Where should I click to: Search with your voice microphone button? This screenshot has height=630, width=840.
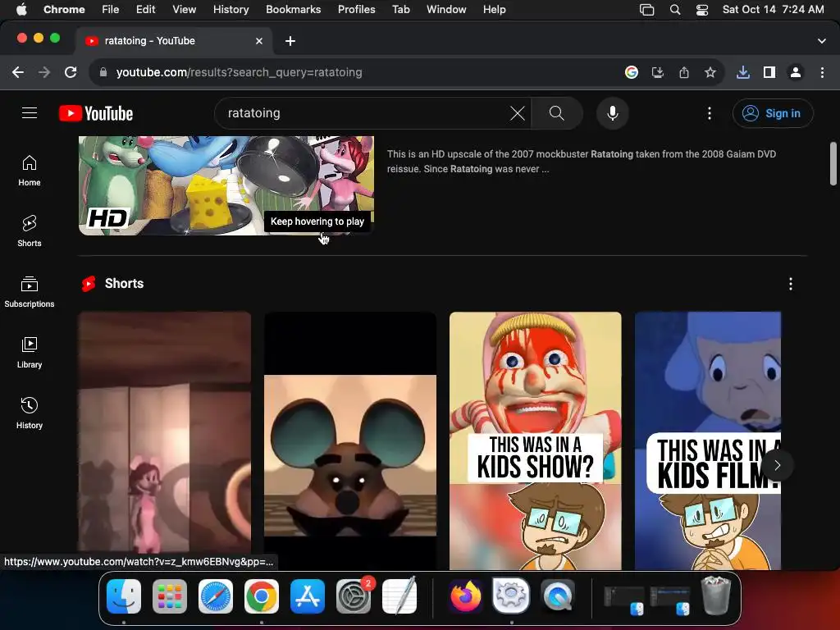click(x=612, y=113)
